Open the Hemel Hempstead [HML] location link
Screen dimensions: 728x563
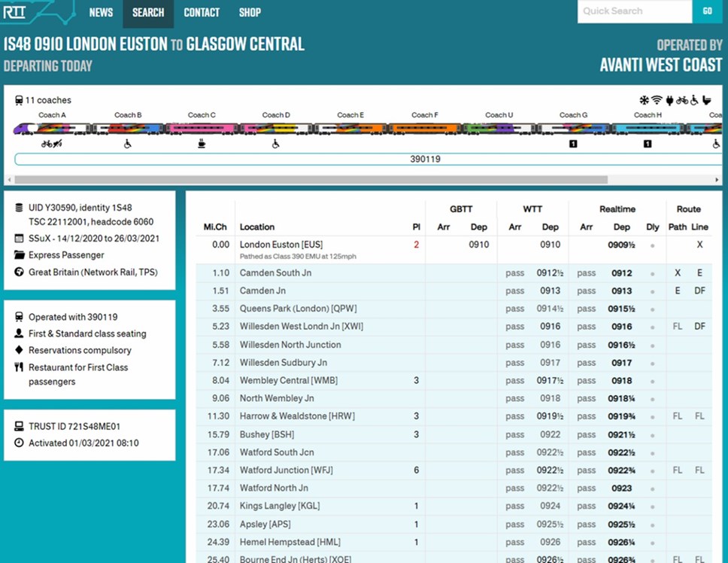coord(290,542)
